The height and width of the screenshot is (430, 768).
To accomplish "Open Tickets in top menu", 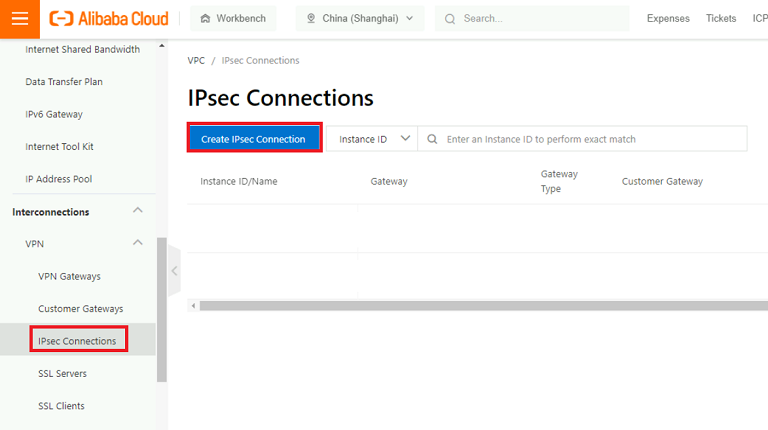I will pos(721,18).
